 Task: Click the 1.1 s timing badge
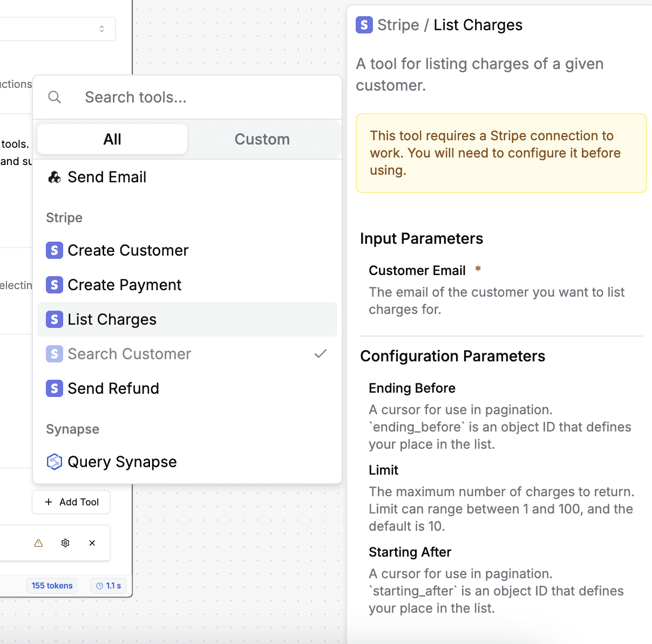click(x=108, y=586)
